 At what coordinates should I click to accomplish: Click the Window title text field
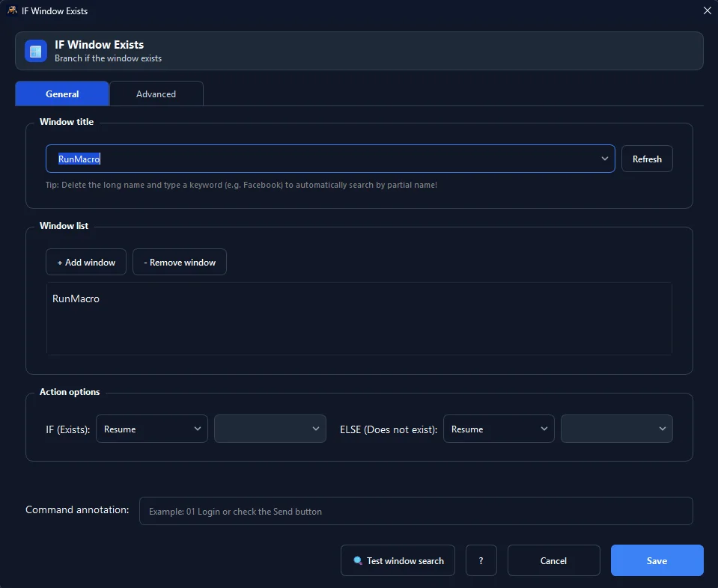point(330,159)
